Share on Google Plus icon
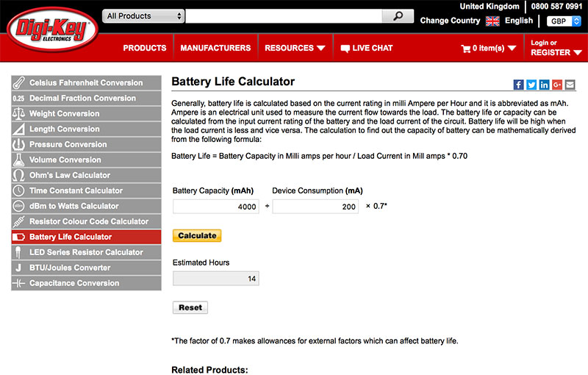Screen dimensions: 588x375 tap(557, 85)
